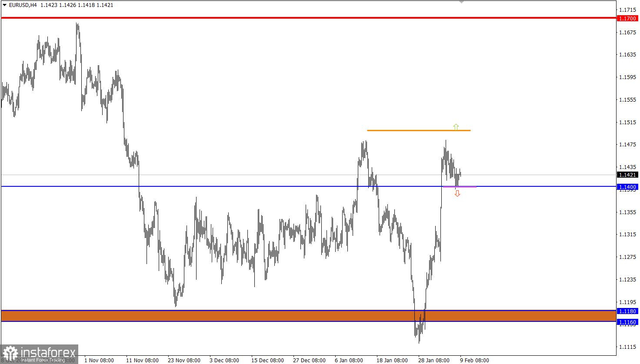The height and width of the screenshot is (364, 640).
Task: Click the 1.1160 price label
Action: pos(627,322)
